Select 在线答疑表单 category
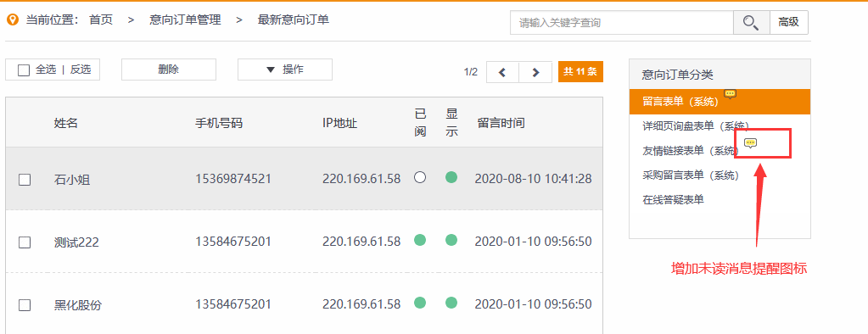 click(673, 199)
